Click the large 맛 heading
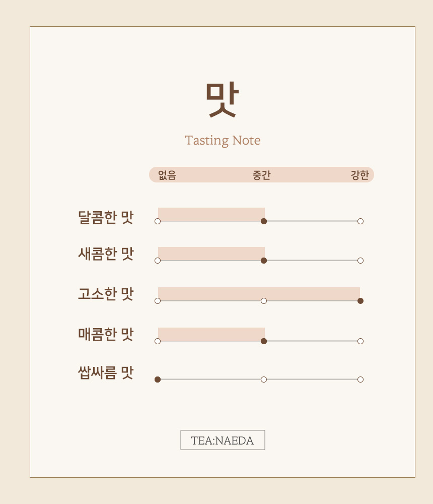This screenshot has width=433, height=504. (222, 99)
